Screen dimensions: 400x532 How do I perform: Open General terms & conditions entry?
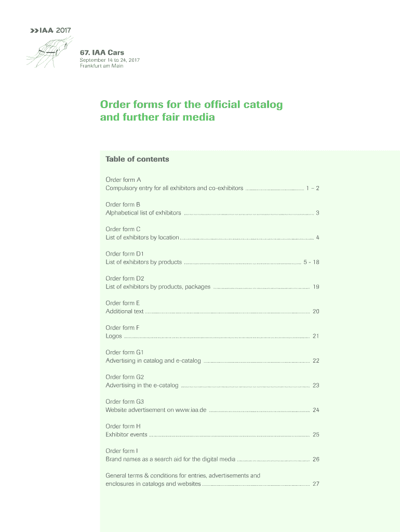point(183,475)
